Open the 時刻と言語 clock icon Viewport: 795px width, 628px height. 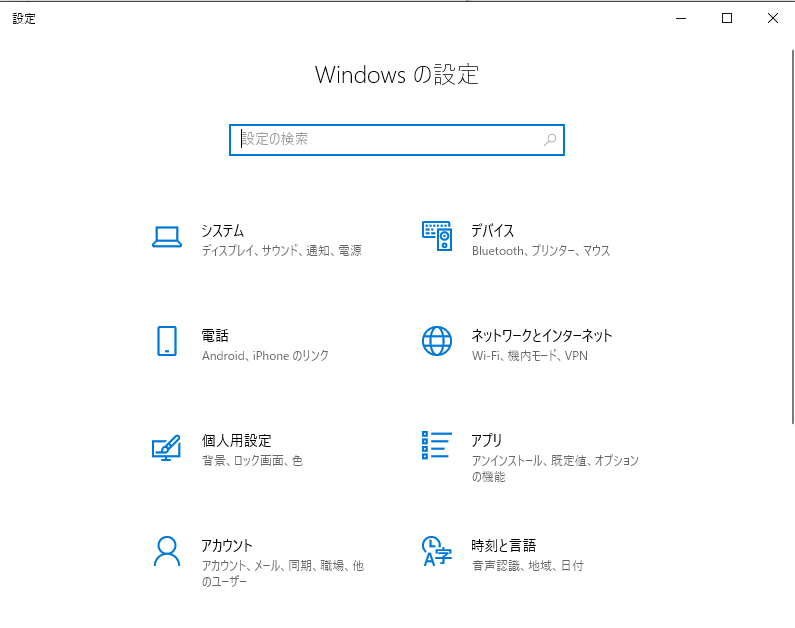437,551
